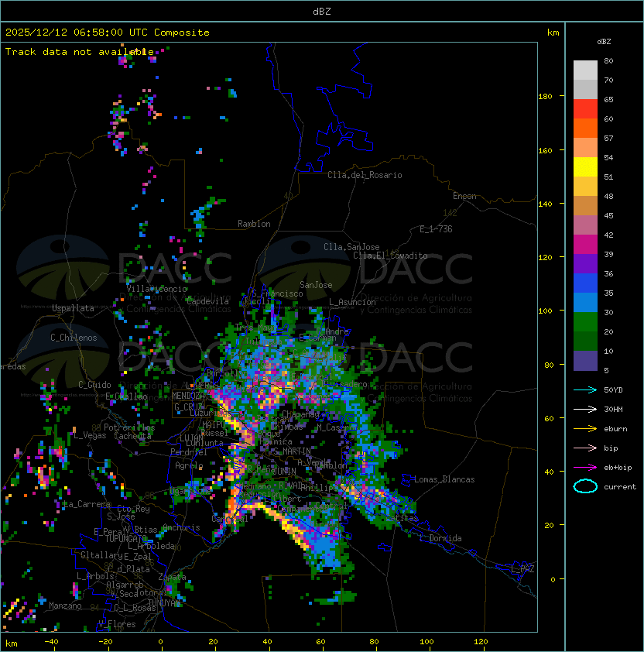This screenshot has height=652, width=644.
Task: Pick the red 60-65 dBZ swatch
Action: (585, 108)
